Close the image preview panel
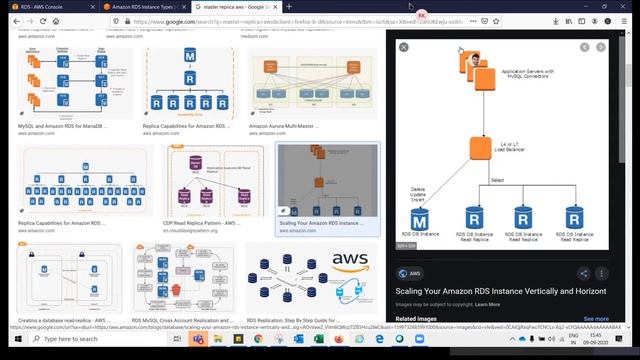 pos(404,47)
